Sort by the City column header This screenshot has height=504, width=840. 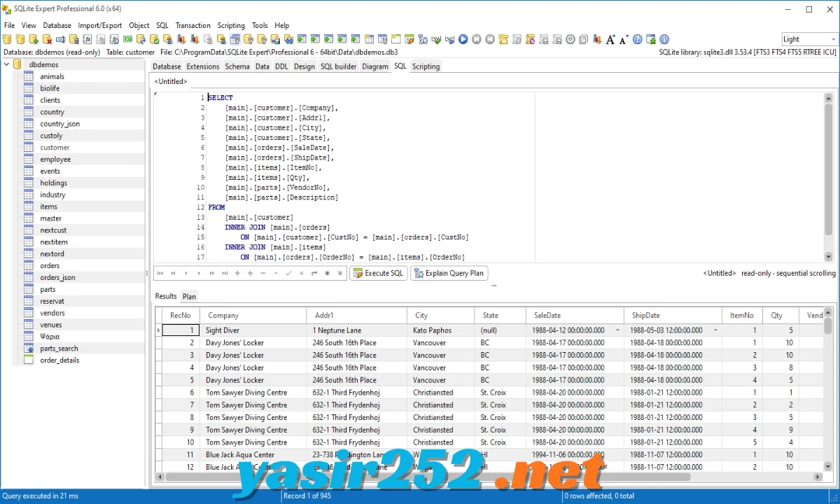(440, 316)
